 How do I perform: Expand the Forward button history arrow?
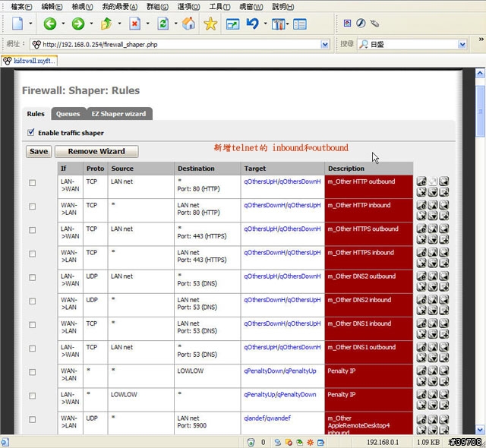[91, 24]
